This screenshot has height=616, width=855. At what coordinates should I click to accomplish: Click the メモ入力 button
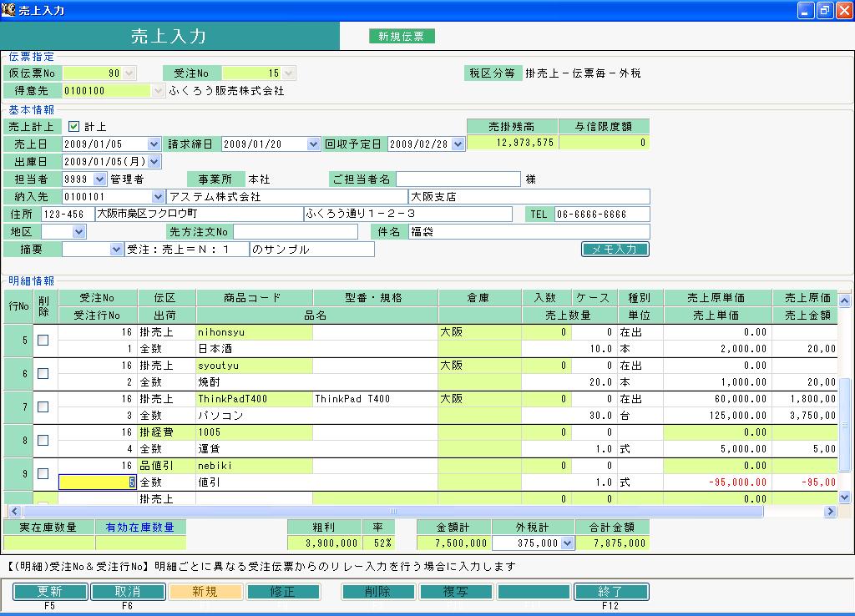[x=615, y=249]
